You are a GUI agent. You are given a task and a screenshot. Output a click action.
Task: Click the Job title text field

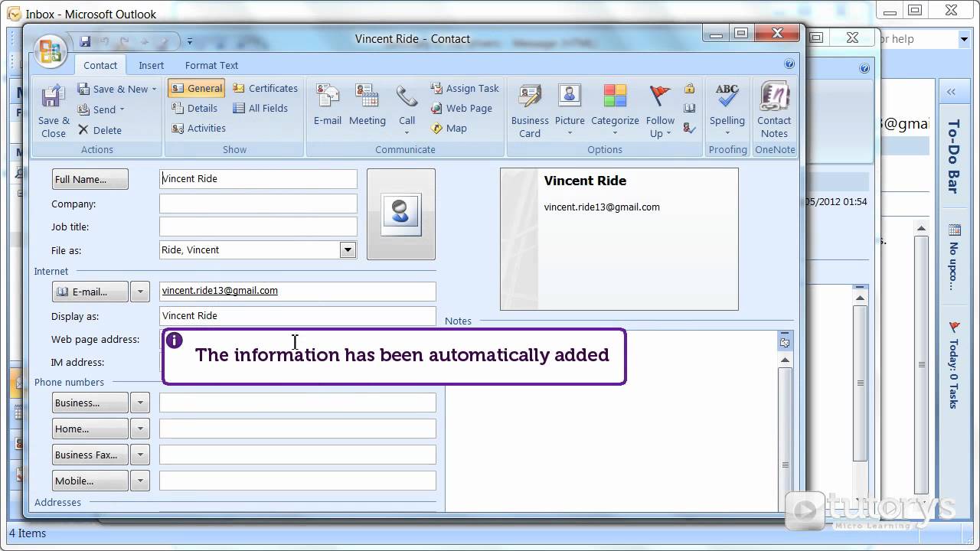[x=258, y=227]
